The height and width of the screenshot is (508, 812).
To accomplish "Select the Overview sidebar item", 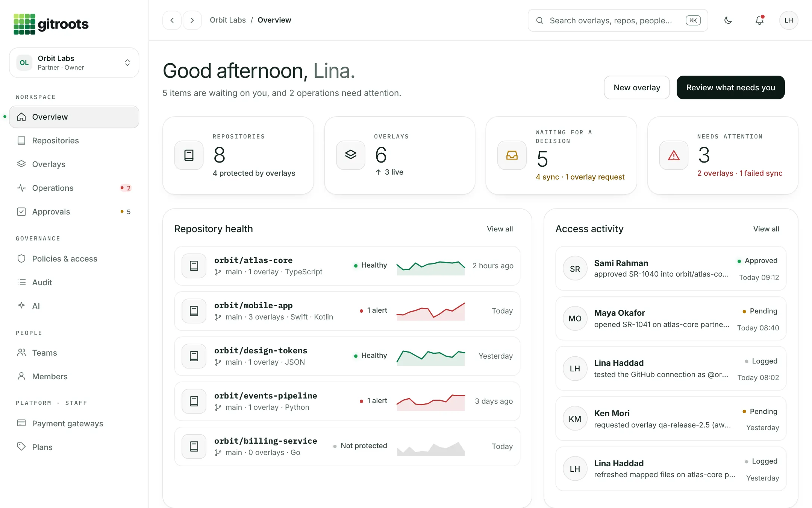I will click(x=74, y=117).
